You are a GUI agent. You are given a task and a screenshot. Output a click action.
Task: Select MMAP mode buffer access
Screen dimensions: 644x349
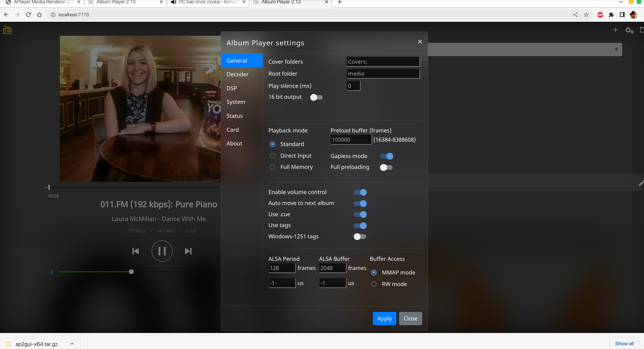coord(374,273)
